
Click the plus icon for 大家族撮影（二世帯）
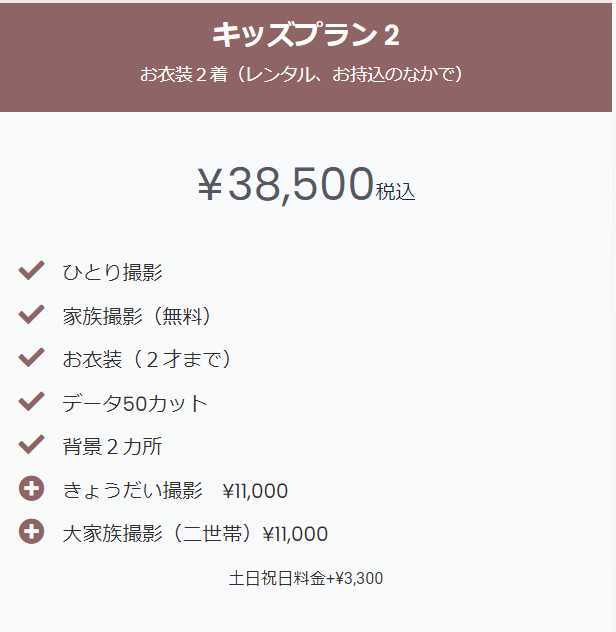[x=31, y=532]
